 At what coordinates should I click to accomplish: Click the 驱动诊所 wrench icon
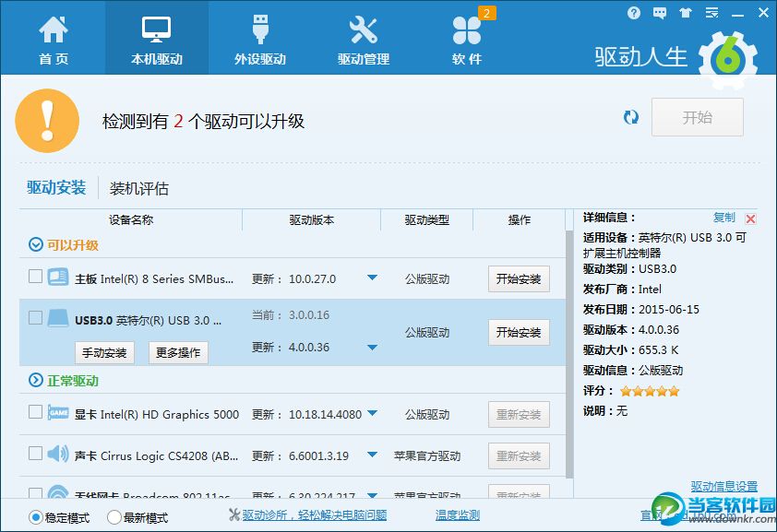point(234,514)
